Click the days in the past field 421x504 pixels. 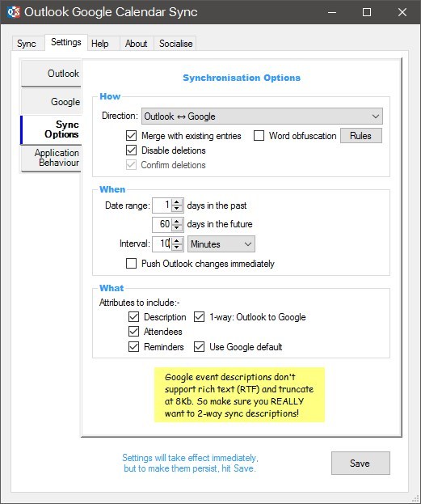click(162, 205)
